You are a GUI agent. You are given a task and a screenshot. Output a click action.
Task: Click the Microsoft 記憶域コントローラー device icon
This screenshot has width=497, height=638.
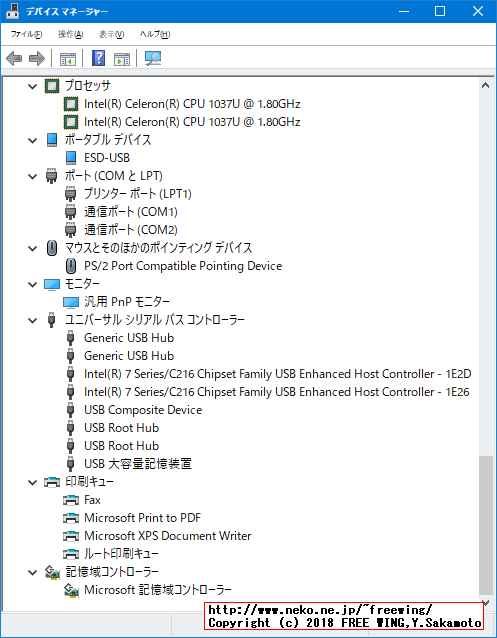tap(71, 590)
